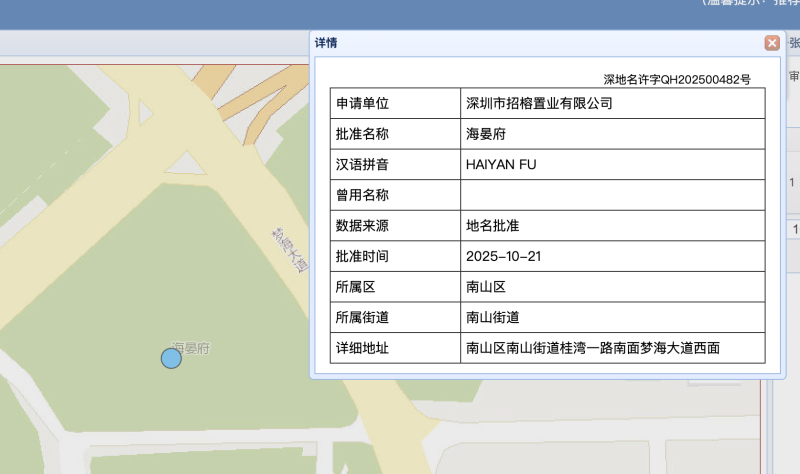The width and height of the screenshot is (800, 474).
Task: Click the 详情 dialog title
Action: [x=326, y=43]
